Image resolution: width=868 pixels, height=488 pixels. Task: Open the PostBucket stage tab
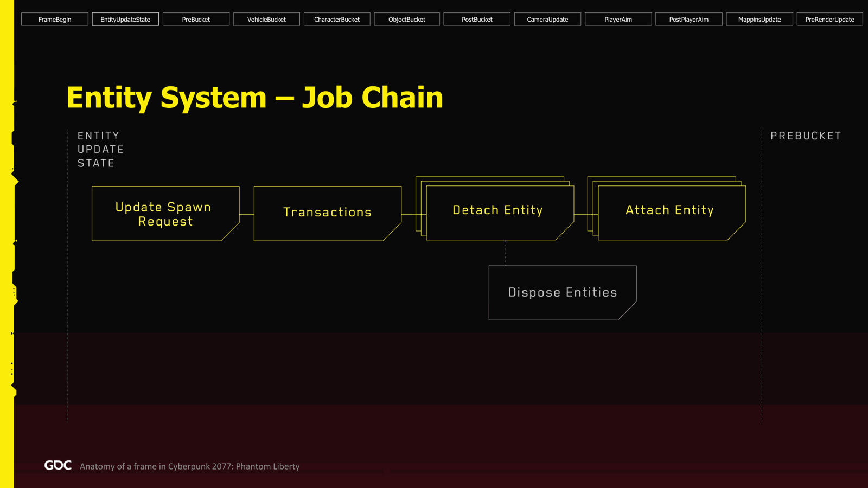[x=477, y=20]
